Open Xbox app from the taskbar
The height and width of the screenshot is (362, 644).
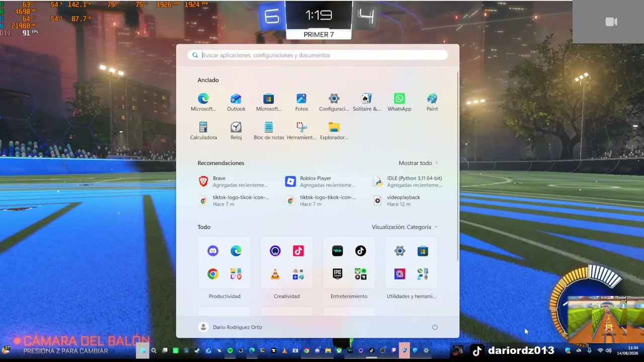339,350
